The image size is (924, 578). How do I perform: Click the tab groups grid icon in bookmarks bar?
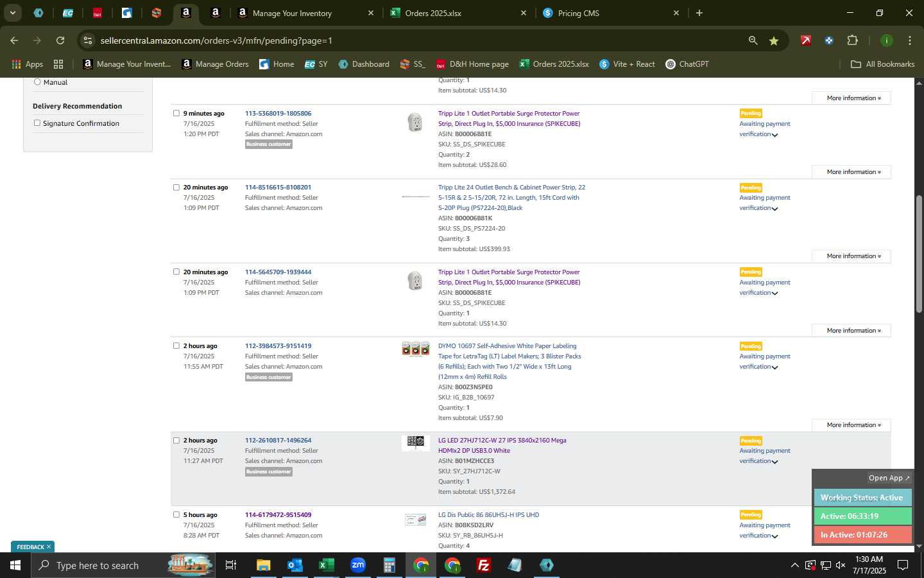click(x=58, y=64)
